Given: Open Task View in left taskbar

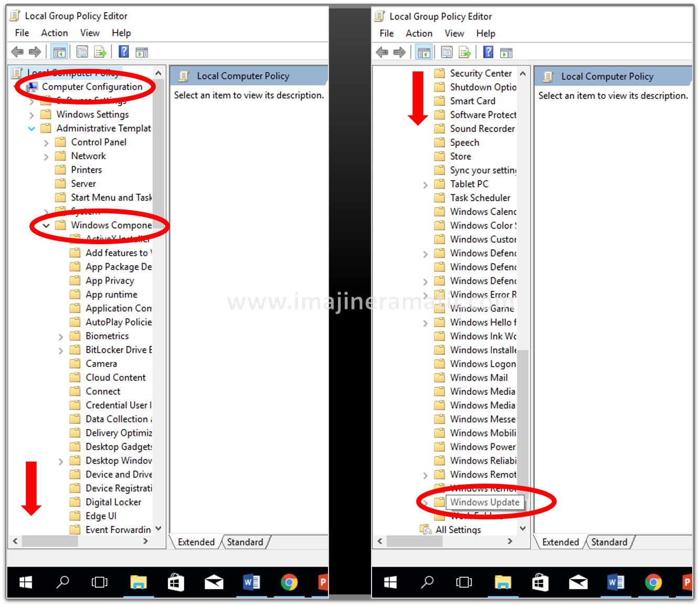Looking at the screenshot, I should [99, 582].
